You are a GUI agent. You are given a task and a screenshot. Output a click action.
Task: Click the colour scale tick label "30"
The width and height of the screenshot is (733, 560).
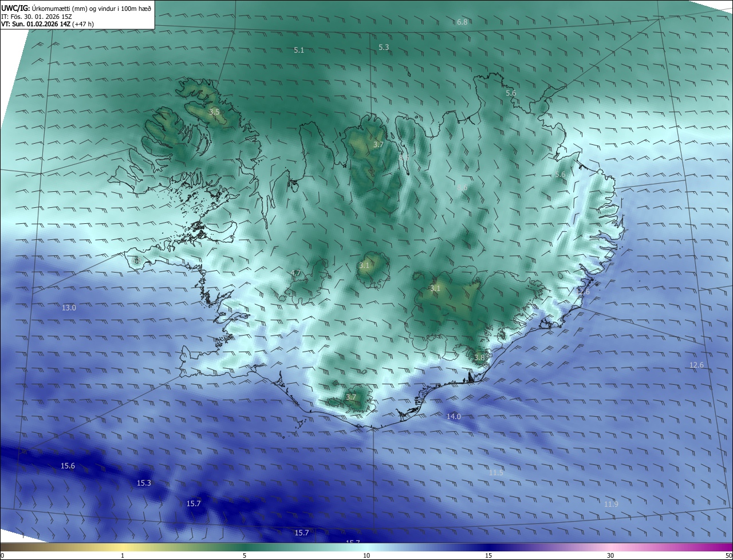(610, 555)
